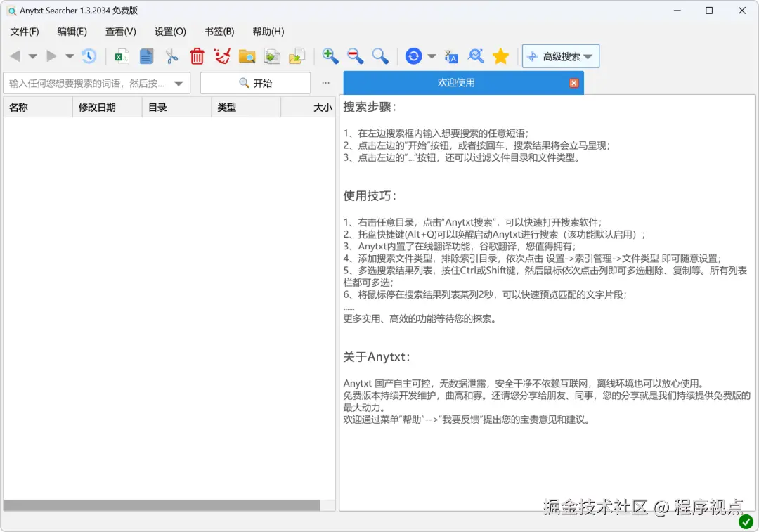The width and height of the screenshot is (759, 532).
Task: Click the translate icon in toolbar
Action: pyautogui.click(x=450, y=56)
